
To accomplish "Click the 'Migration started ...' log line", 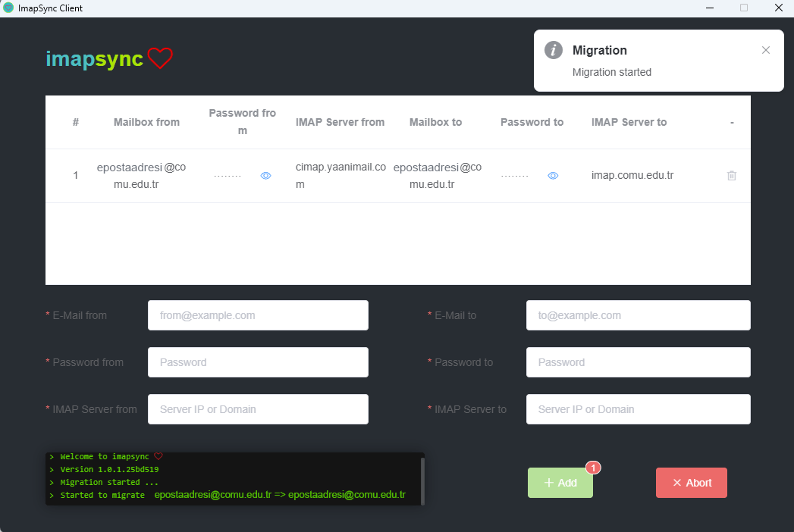I will (x=109, y=483).
